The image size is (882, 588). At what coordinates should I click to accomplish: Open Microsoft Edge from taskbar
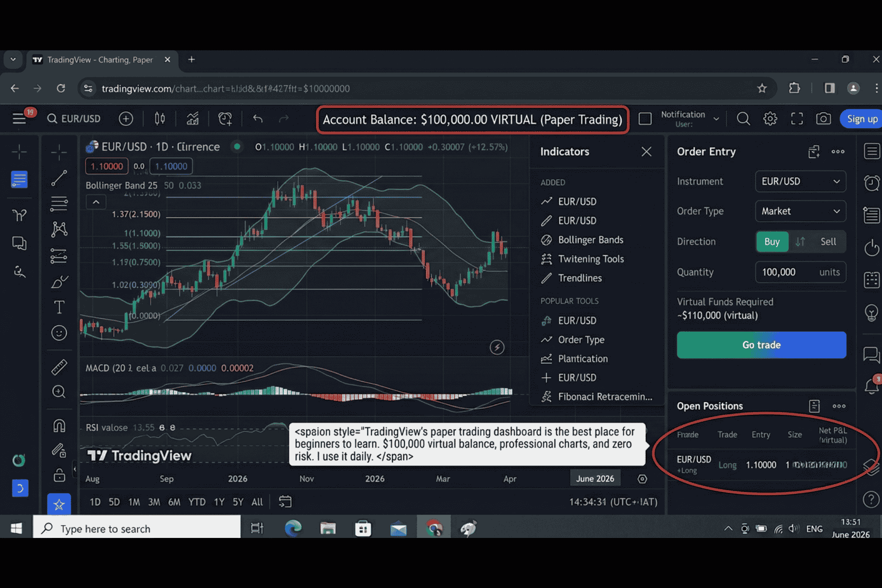point(293,528)
